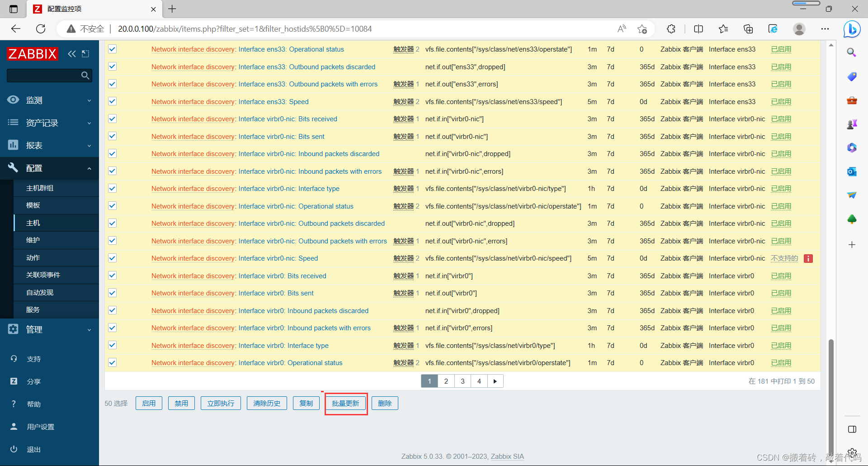Uncheck the virbr0 Bits sent row
This screenshot has height=466, width=868.
click(x=113, y=293)
